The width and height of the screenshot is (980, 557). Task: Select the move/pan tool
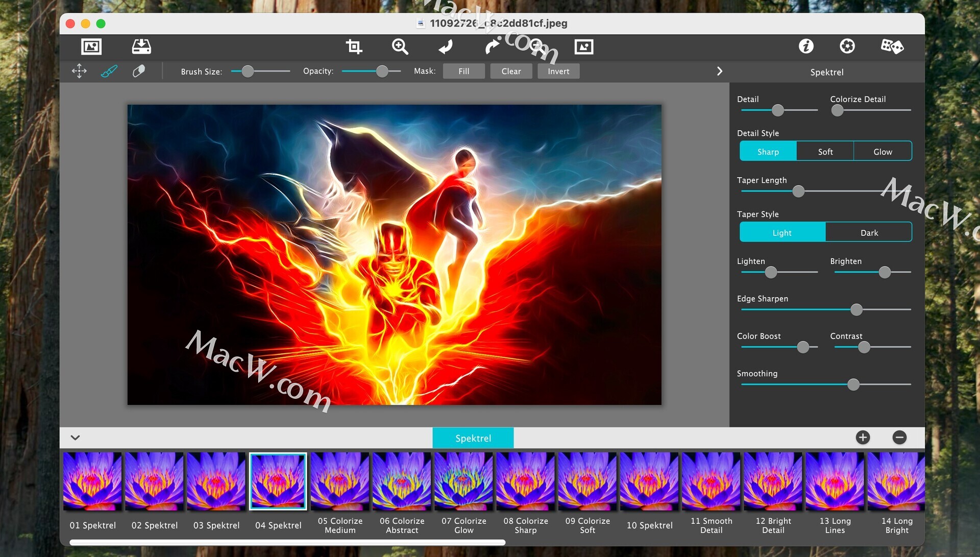tap(79, 71)
